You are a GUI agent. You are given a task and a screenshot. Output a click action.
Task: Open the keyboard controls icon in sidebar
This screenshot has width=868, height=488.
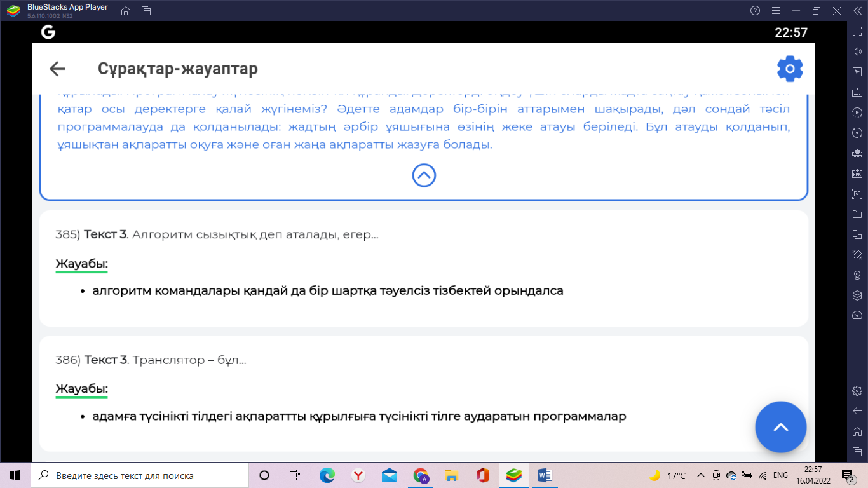[x=857, y=92]
